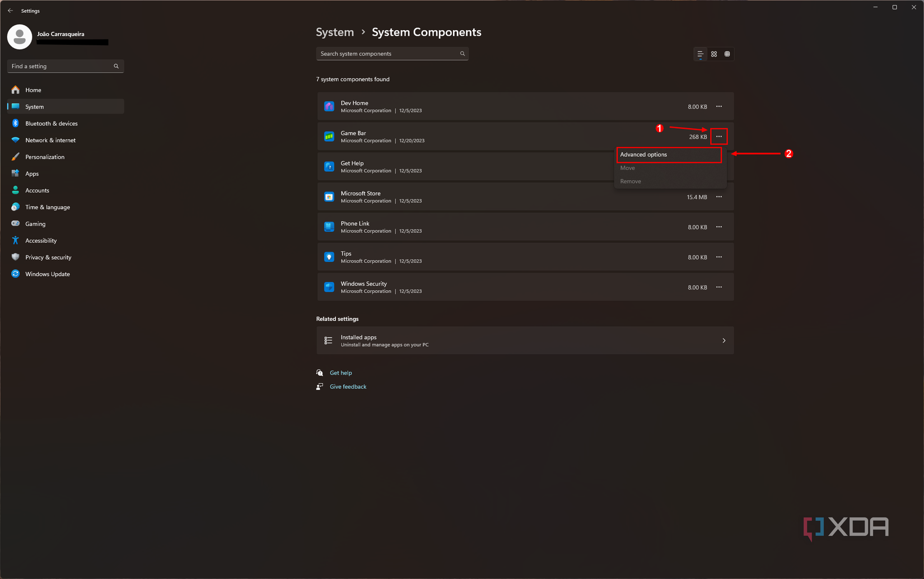Open the Game Bar app icon
Screen dimensions: 924x579
[329, 136]
